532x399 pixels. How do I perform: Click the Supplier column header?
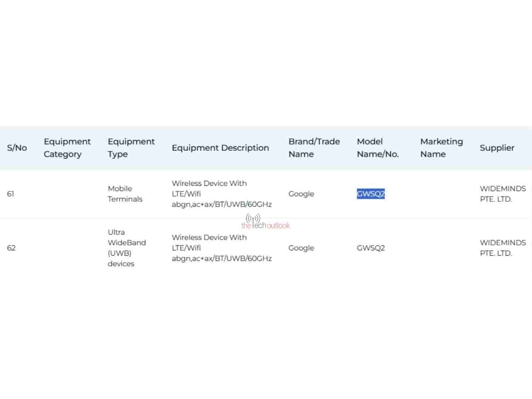coord(497,148)
